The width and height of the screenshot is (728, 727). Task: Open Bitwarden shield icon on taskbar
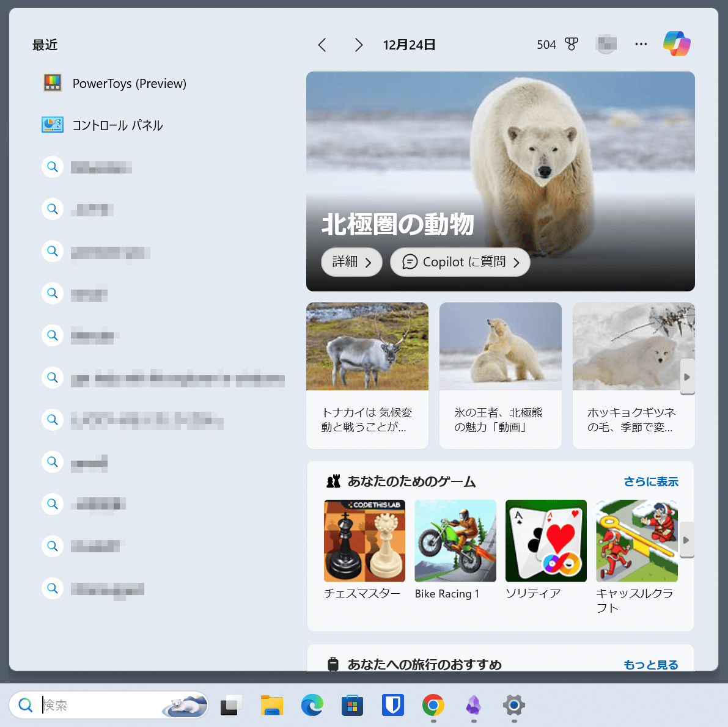[x=392, y=705]
